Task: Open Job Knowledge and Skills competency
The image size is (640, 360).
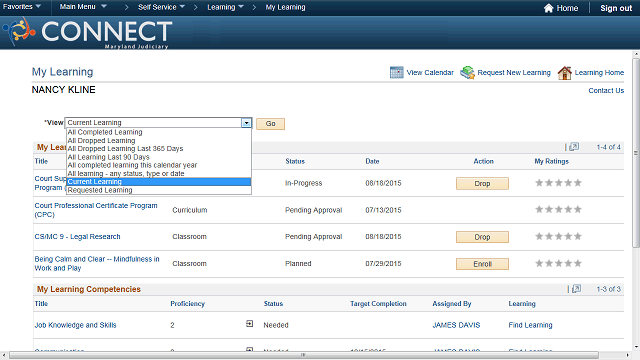Action: click(x=76, y=325)
